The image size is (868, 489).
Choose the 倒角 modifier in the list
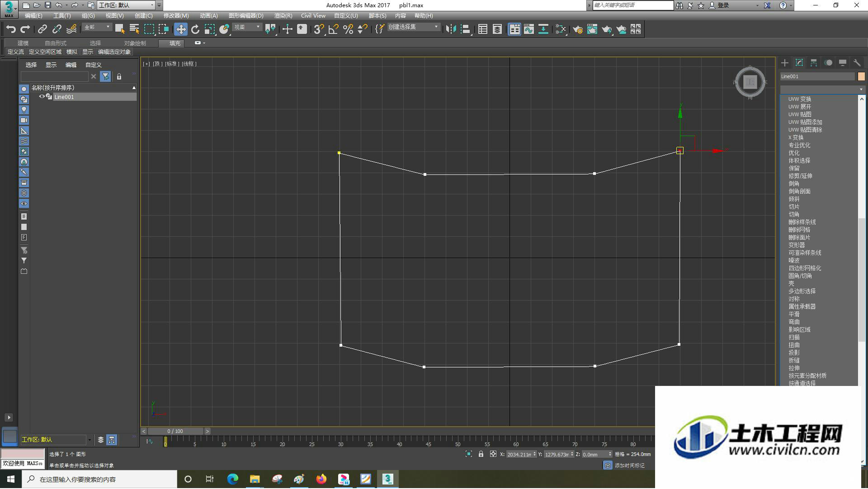pyautogui.click(x=794, y=184)
